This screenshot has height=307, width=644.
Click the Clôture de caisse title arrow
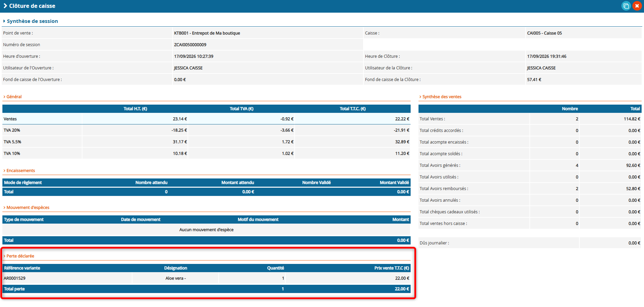coord(5,6)
